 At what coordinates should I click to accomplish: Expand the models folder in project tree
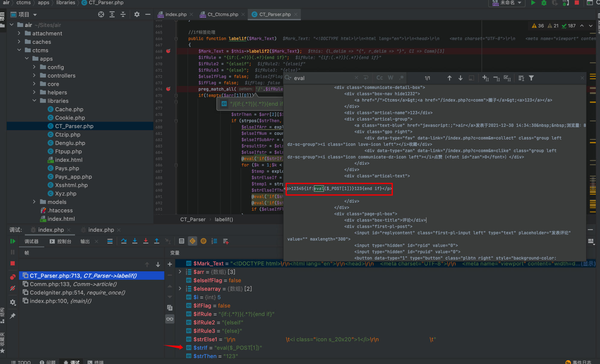click(34, 202)
